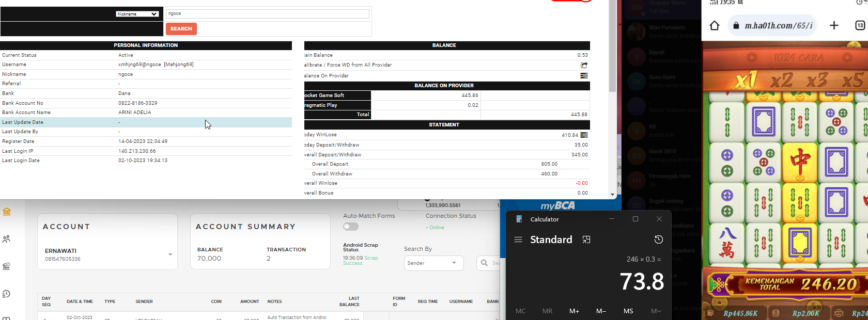The image size is (868, 320).
Task: Open the bank icon in left sidebar
Action: pyautogui.click(x=7, y=212)
